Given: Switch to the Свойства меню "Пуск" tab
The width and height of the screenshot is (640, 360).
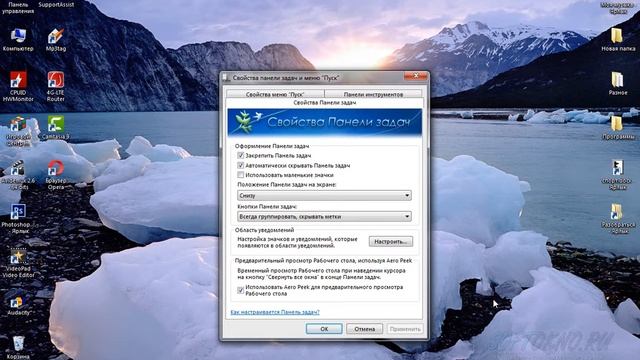Looking at the screenshot, I should [275, 94].
